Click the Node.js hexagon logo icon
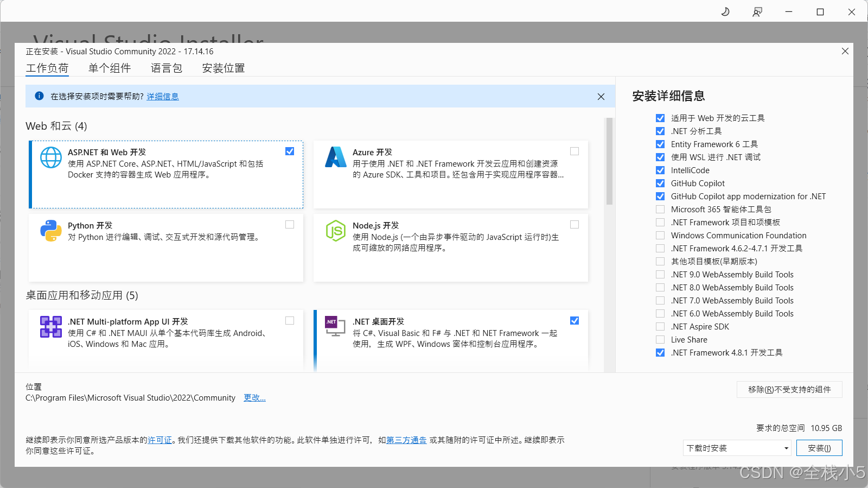The height and width of the screenshot is (488, 868). tap(336, 231)
